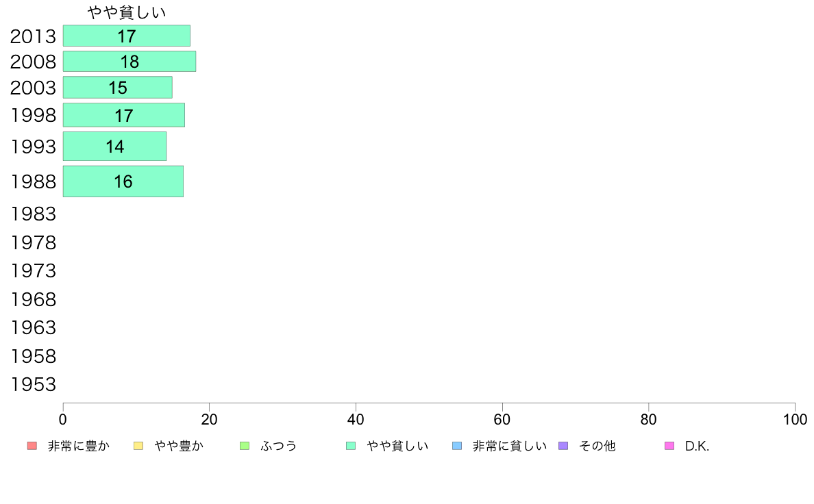This screenshot has height=504, width=814.
Task: Click the 1983 year axis label
Action: [x=33, y=214]
